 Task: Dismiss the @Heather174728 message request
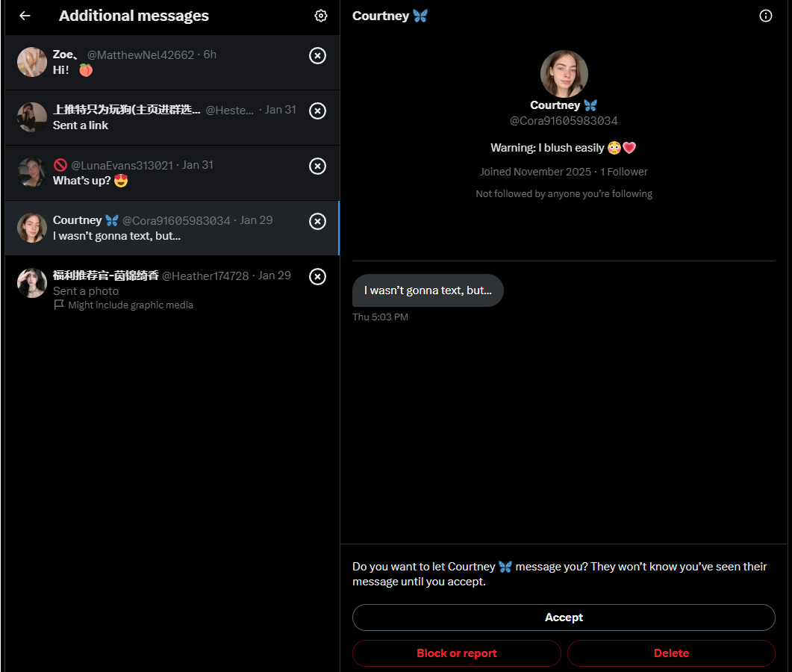pos(317,276)
